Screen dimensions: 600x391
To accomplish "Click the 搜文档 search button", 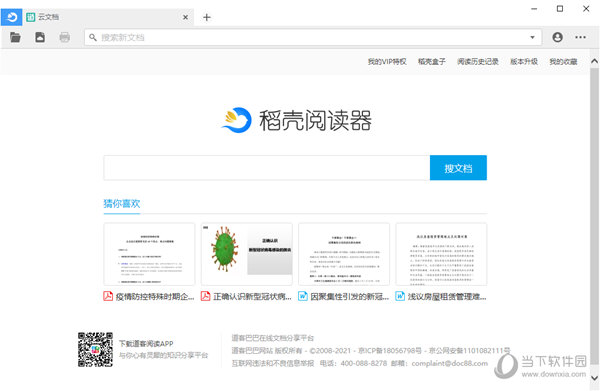I will click(x=458, y=168).
